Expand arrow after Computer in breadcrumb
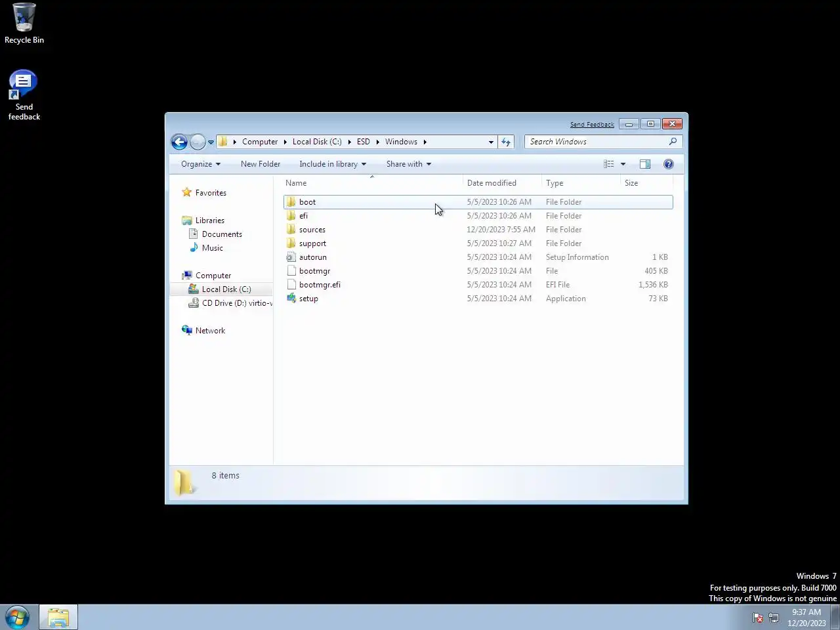The height and width of the screenshot is (630, 840). click(285, 142)
